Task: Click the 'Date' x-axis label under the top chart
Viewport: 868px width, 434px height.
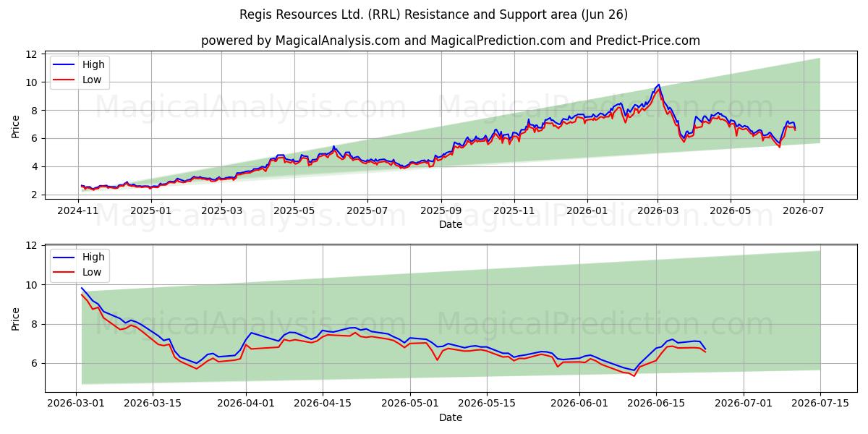Action: pyautogui.click(x=451, y=225)
